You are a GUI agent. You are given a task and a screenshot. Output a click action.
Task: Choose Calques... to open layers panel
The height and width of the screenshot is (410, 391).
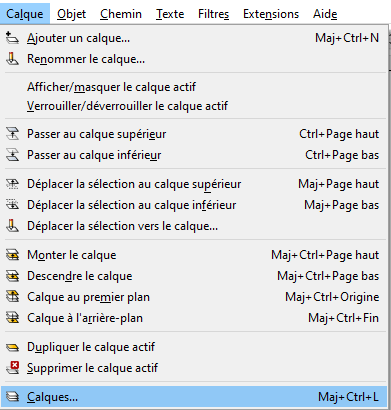pyautogui.click(x=194, y=397)
